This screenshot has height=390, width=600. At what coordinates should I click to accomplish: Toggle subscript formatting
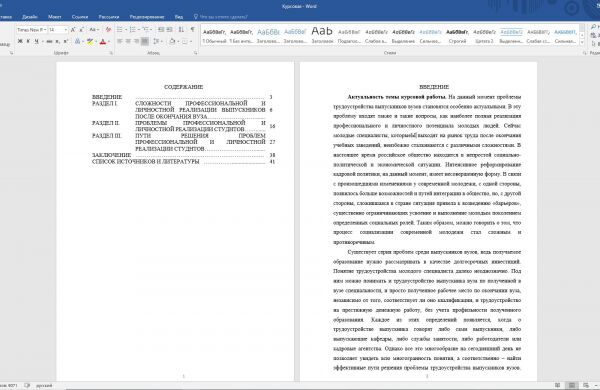point(57,41)
